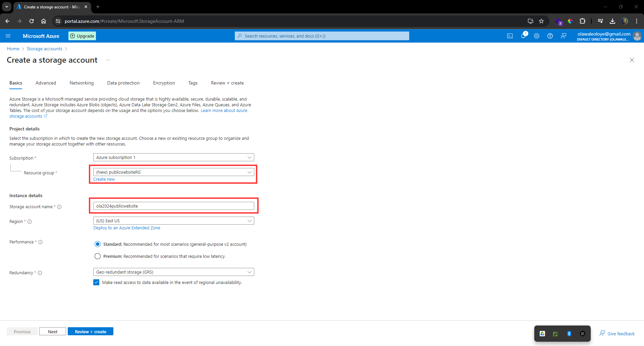
Task: Click the Bluetooth tray icon
Action: (569, 334)
